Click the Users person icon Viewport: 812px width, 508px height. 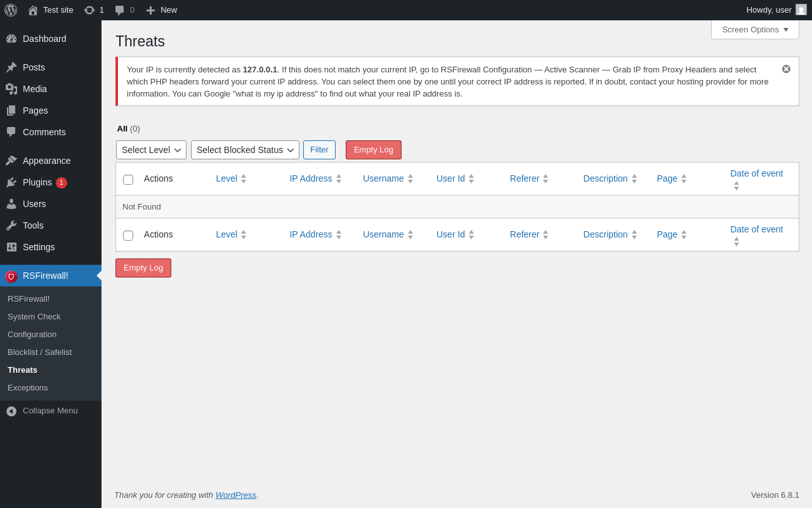[x=11, y=204]
